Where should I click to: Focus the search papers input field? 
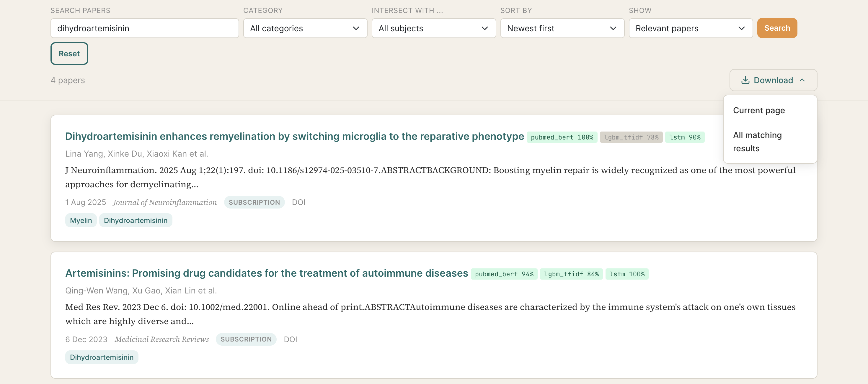(145, 28)
